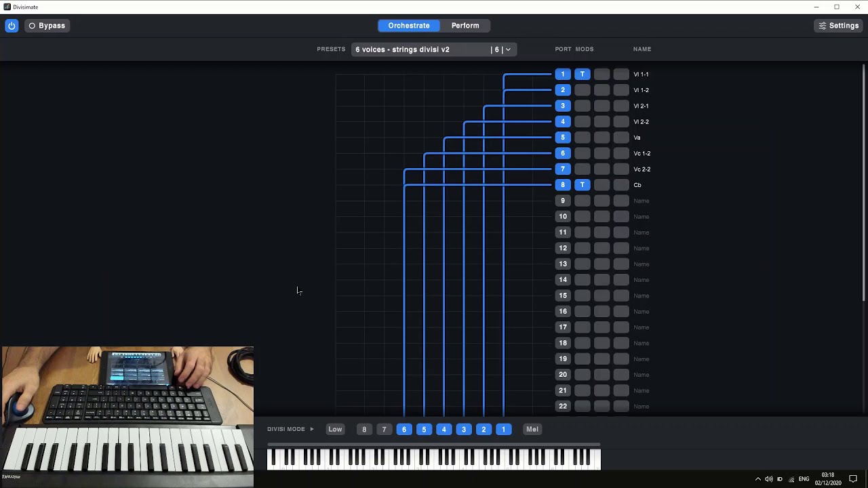This screenshot has height=488, width=868.
Task: Expand the voice count chevron next to 6
Action: pyautogui.click(x=508, y=49)
